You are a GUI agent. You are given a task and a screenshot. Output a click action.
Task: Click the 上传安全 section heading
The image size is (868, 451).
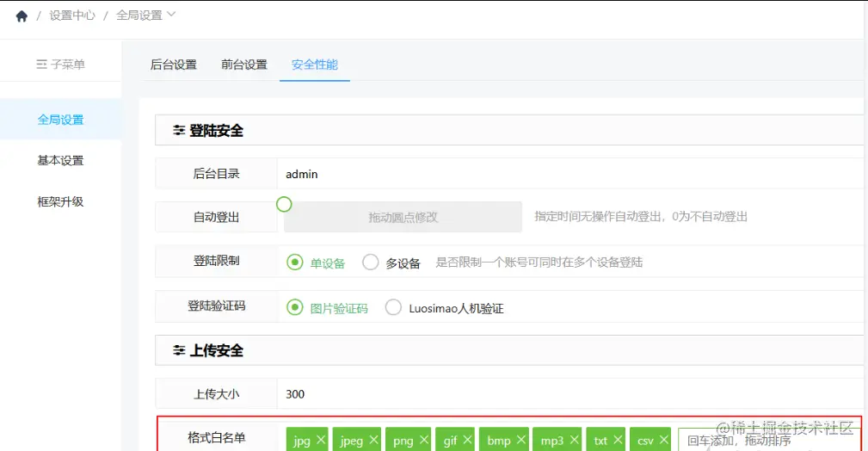click(217, 350)
